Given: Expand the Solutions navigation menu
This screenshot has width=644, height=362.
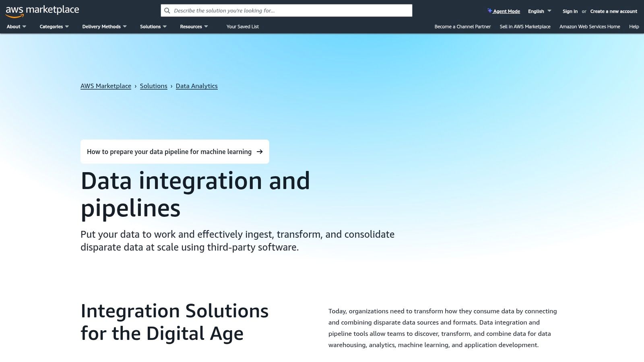Looking at the screenshot, I should point(151,27).
